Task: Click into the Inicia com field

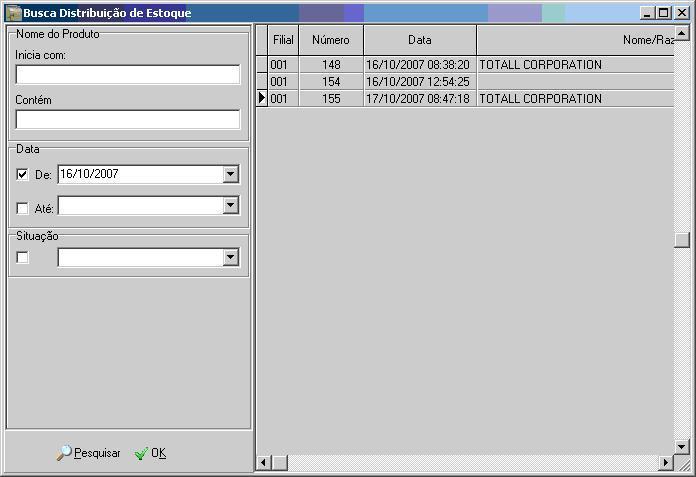Action: click(x=128, y=75)
